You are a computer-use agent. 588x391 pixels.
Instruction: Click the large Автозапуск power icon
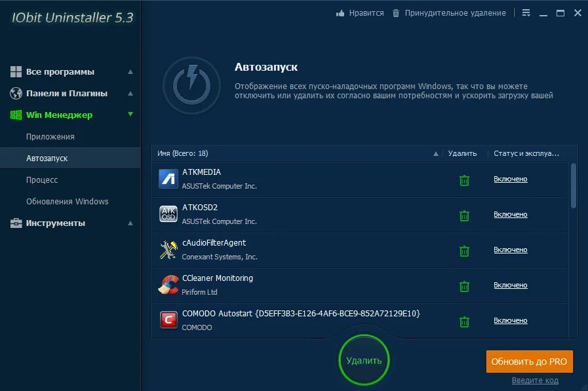coord(191,86)
